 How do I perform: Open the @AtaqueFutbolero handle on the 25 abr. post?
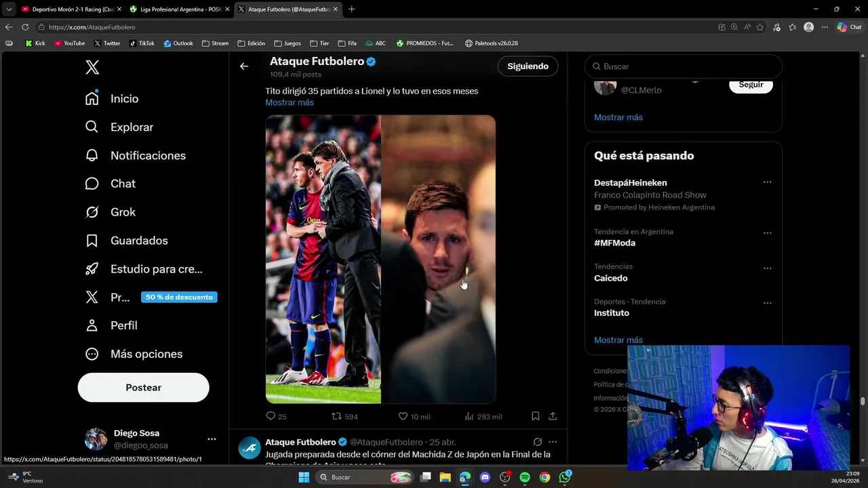pyautogui.click(x=387, y=442)
